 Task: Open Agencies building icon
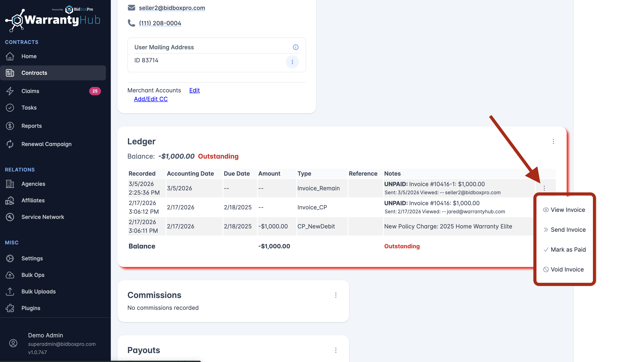(10, 184)
